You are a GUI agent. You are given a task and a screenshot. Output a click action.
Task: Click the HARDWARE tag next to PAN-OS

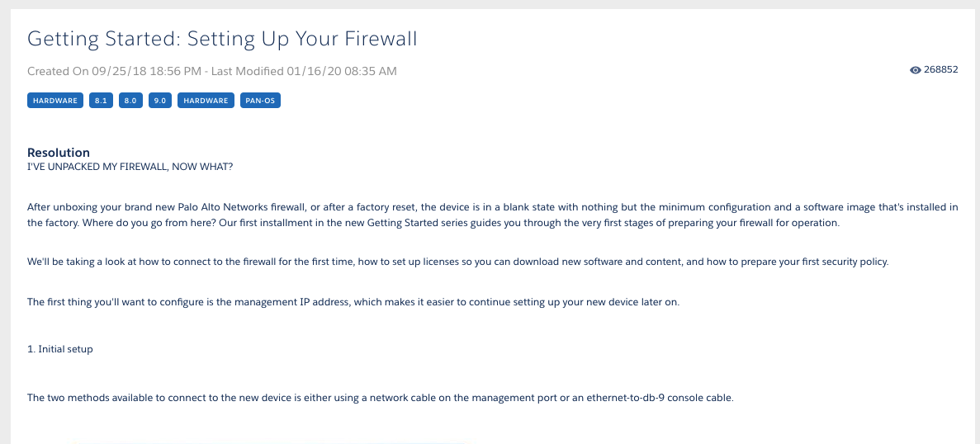[206, 101]
